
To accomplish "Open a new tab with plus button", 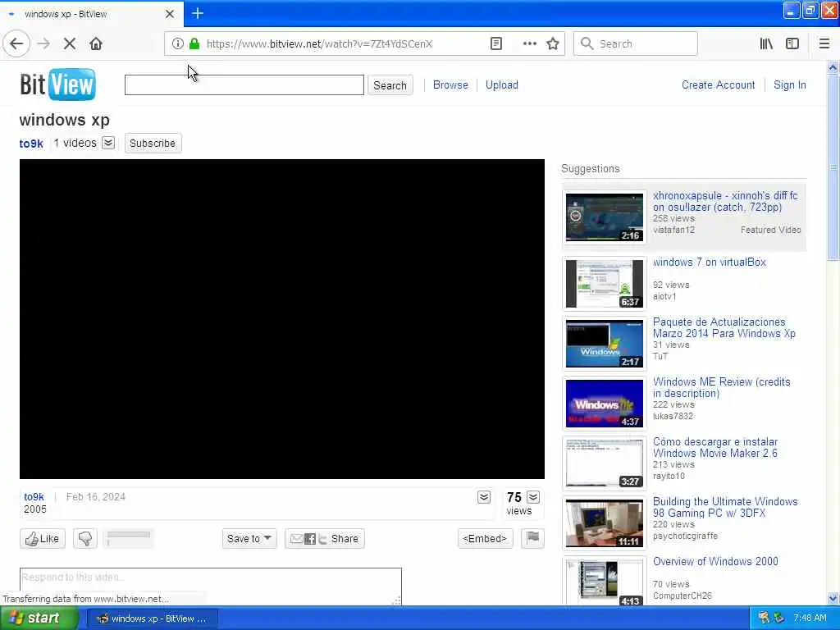I will (198, 13).
